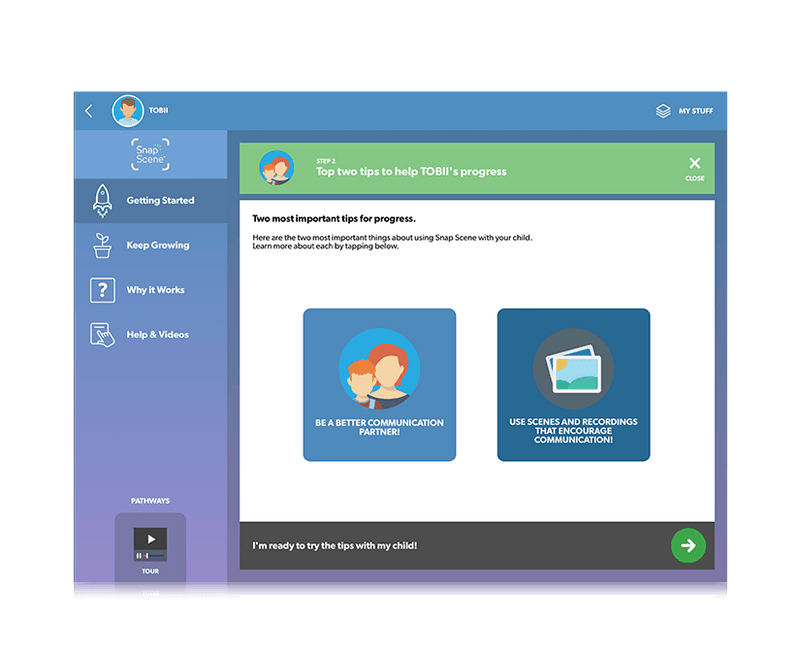Image resolution: width=800 pixels, height=655 pixels.
Task: Click the parent and child icon in header
Action: pyautogui.click(x=277, y=167)
